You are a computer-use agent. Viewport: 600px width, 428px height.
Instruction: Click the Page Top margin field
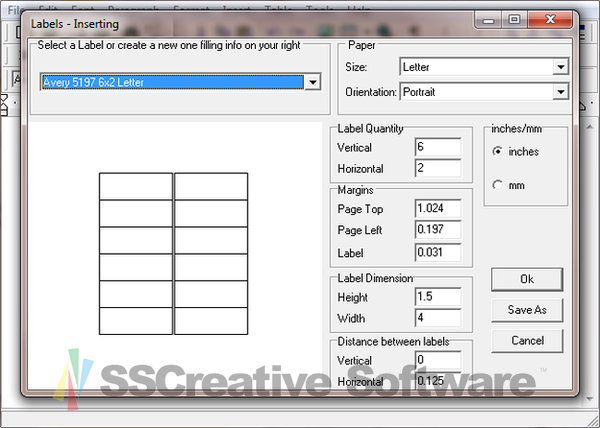click(x=438, y=209)
